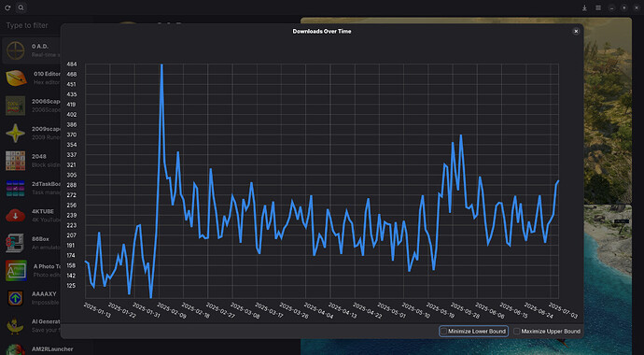Click the refresh icon in the header
The width and height of the screenshot is (644, 355).
point(7,7)
